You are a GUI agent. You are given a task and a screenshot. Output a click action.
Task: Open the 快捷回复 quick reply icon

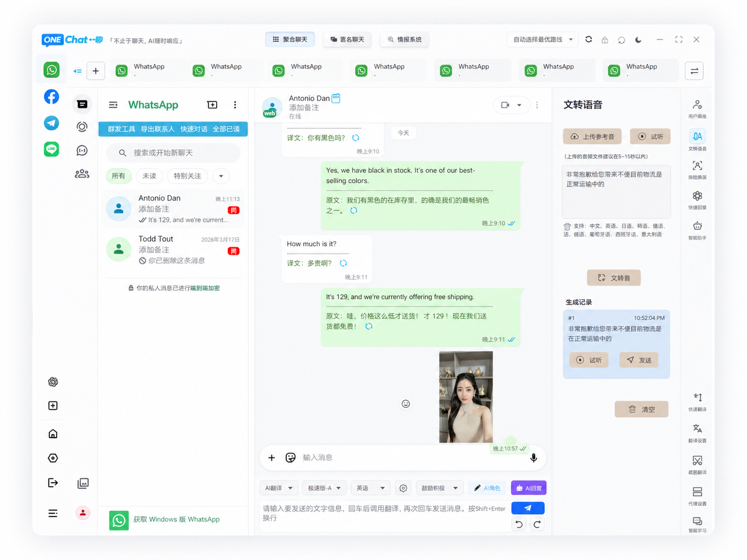click(x=697, y=200)
